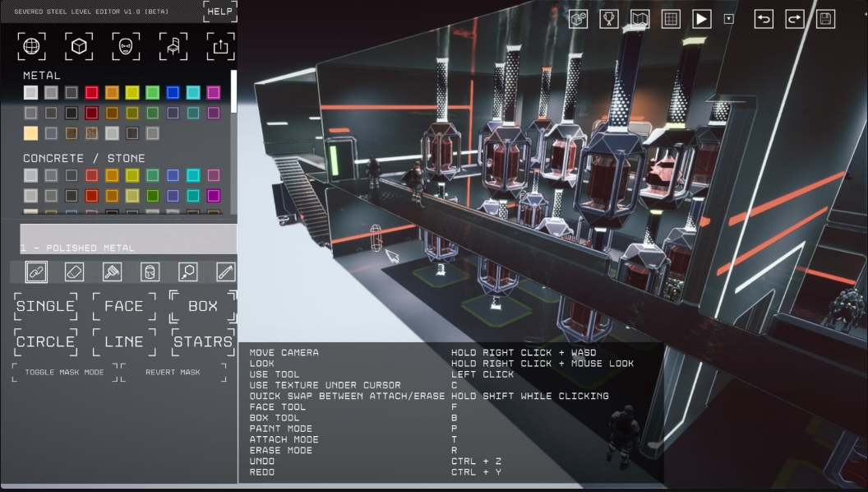Pick the green Concrete / Stone swatch in second row
The width and height of the screenshot is (868, 492).
153,196
